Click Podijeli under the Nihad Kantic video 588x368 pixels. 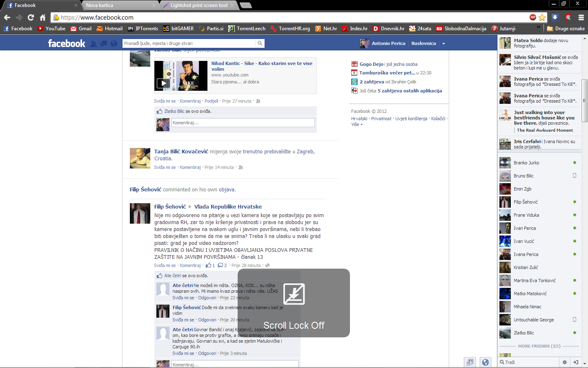tap(212, 101)
